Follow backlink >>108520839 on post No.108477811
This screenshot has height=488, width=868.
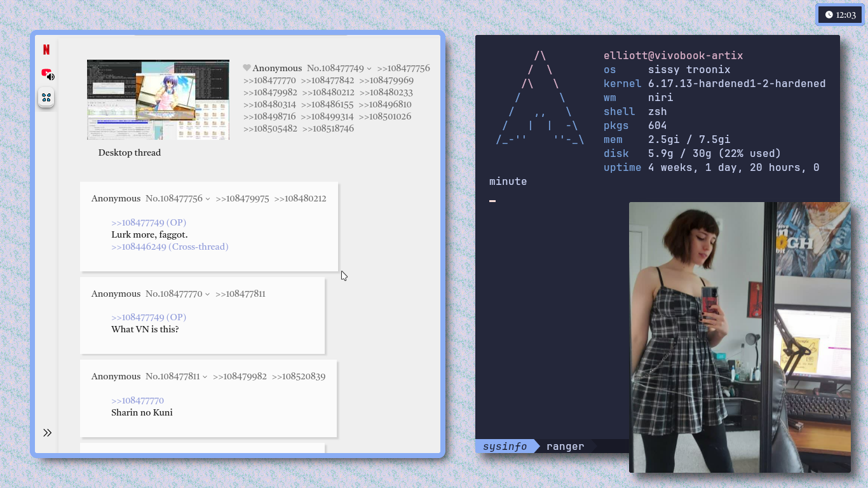point(299,376)
